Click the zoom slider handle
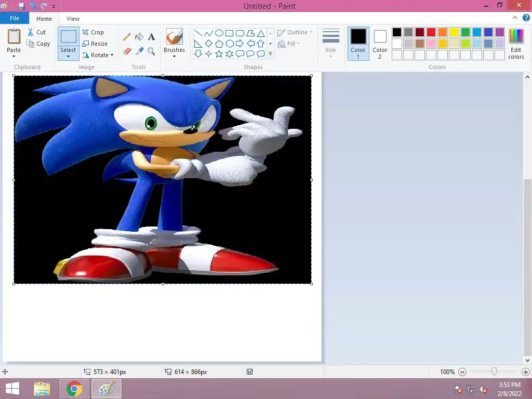The height and width of the screenshot is (399, 532). click(494, 372)
